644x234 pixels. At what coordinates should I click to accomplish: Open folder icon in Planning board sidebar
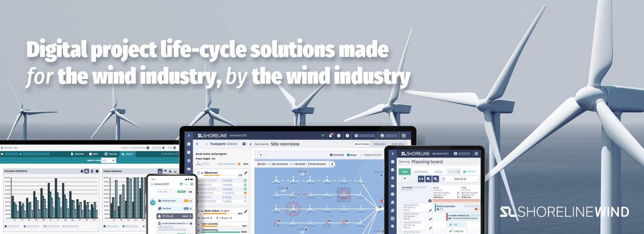393,186
